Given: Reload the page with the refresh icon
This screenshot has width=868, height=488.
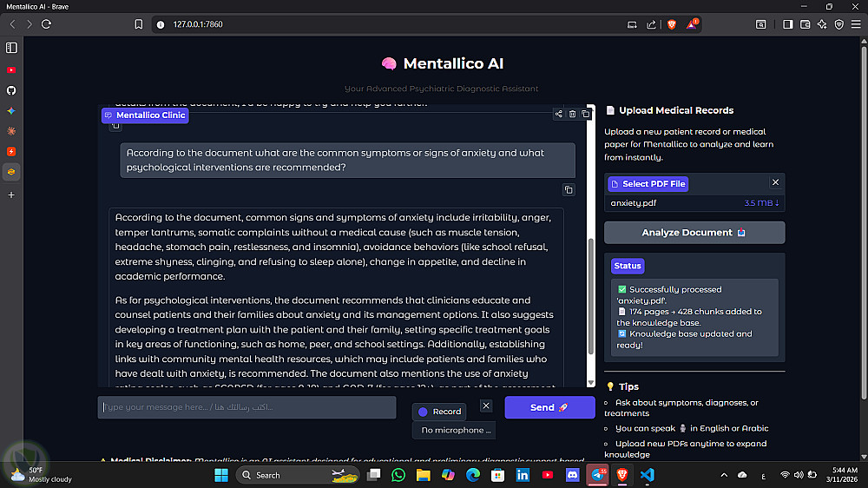Looking at the screenshot, I should point(47,24).
